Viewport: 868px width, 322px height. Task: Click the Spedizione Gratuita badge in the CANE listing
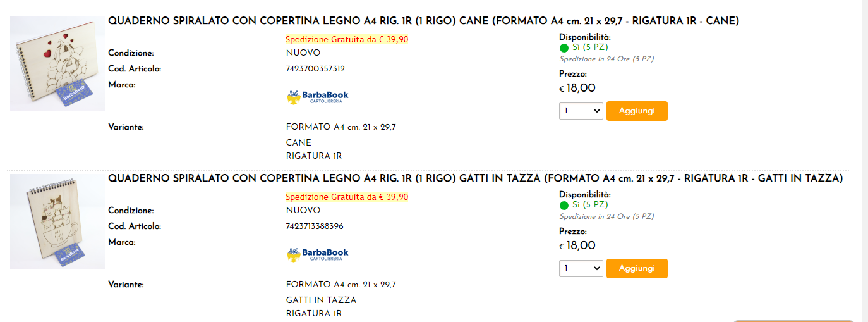pyautogui.click(x=347, y=39)
